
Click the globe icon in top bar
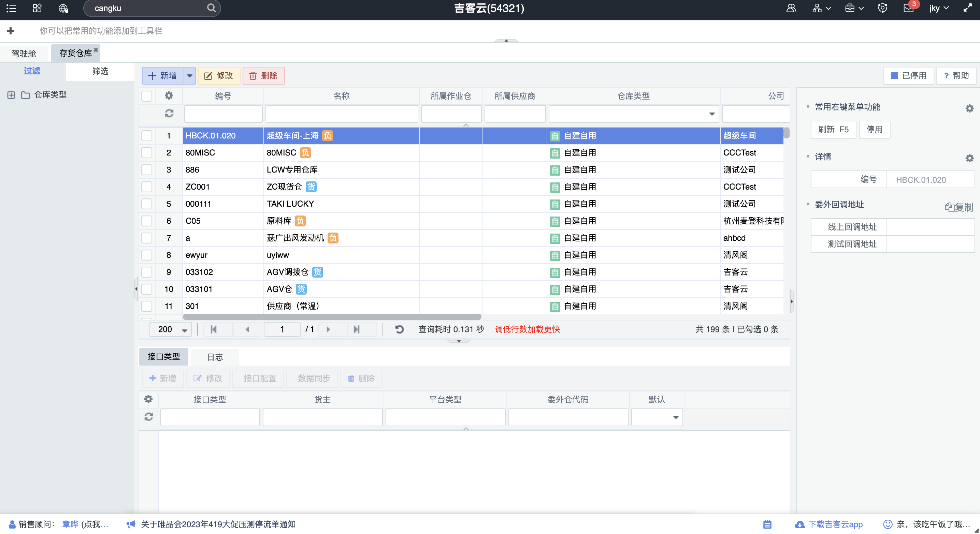click(63, 9)
